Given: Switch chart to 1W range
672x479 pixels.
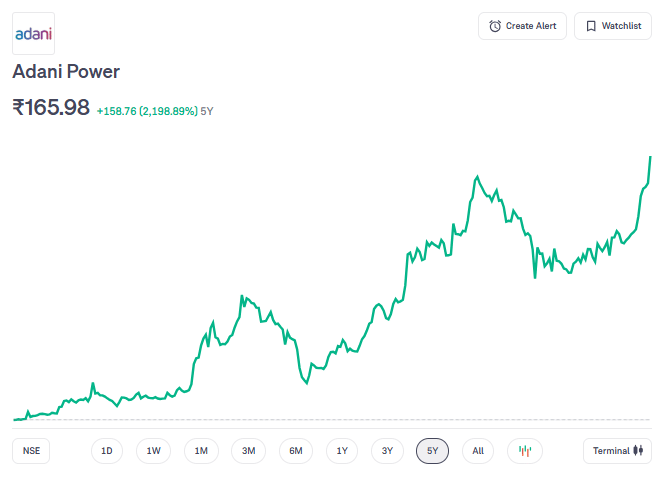Looking at the screenshot, I should [x=153, y=451].
